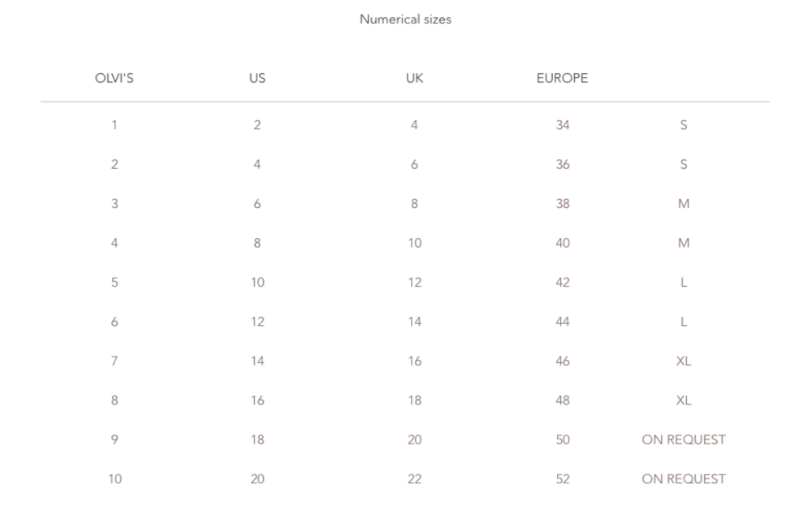Select the UK column header
Screen dimensions: 812x528
[x=414, y=78]
